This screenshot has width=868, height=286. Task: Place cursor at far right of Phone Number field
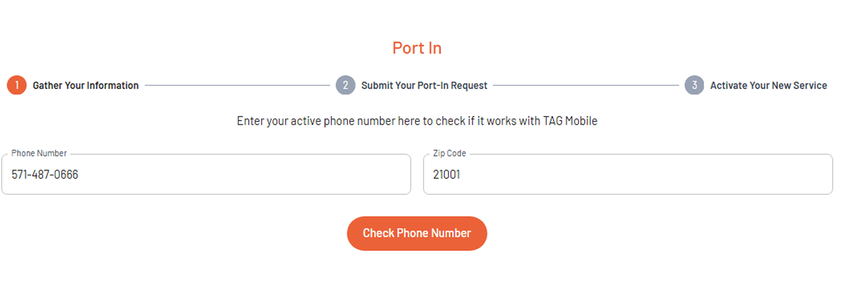click(x=403, y=174)
